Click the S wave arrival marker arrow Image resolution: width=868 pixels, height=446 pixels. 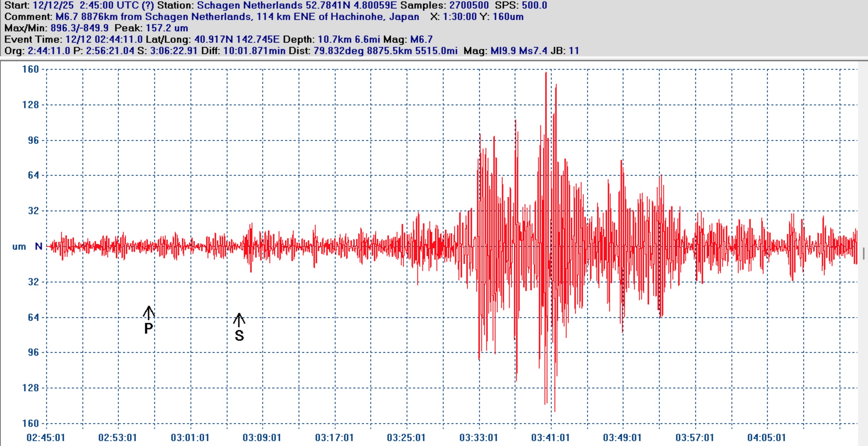[x=239, y=319]
